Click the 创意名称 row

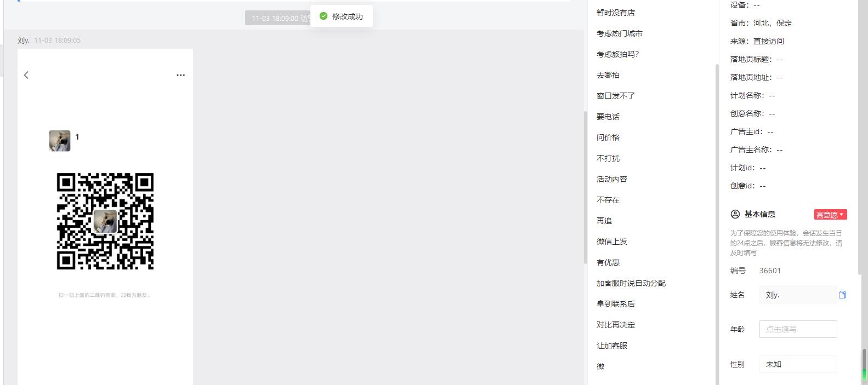tap(753, 113)
